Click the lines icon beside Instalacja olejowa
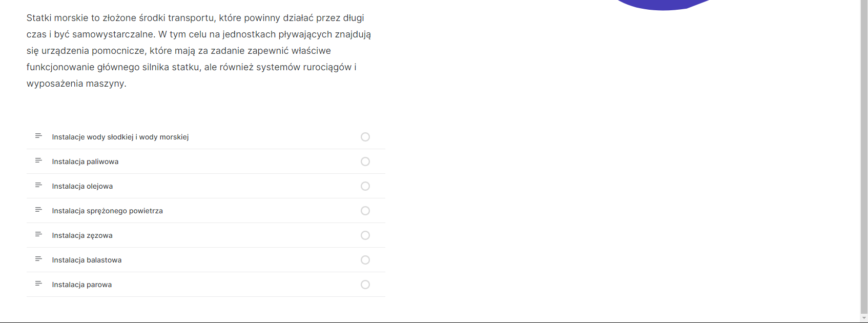This screenshot has height=323, width=868. 38,185
